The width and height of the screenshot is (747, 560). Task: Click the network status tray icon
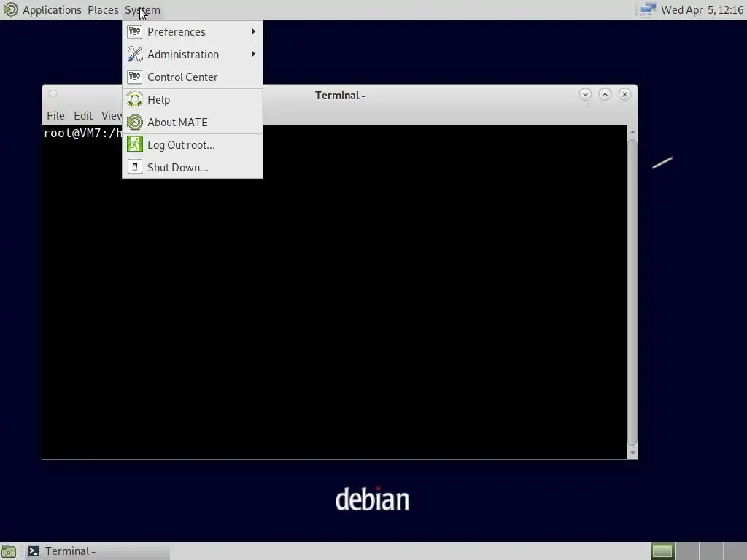pyautogui.click(x=648, y=9)
